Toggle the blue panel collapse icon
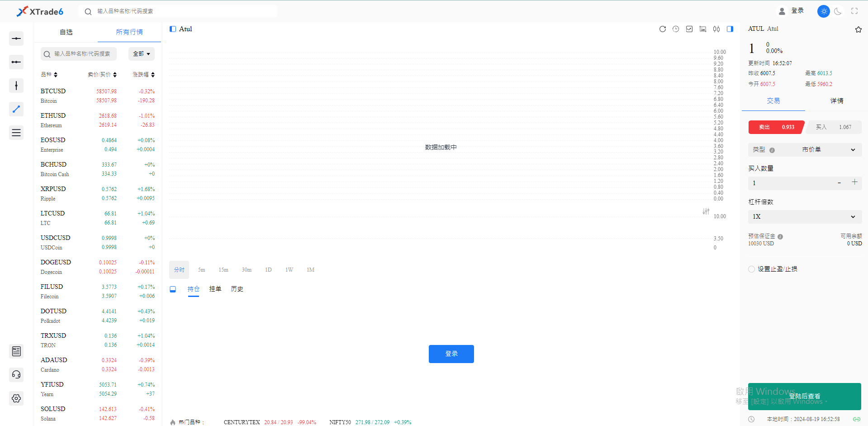Viewport: 868px width, 426px height. tap(730, 29)
